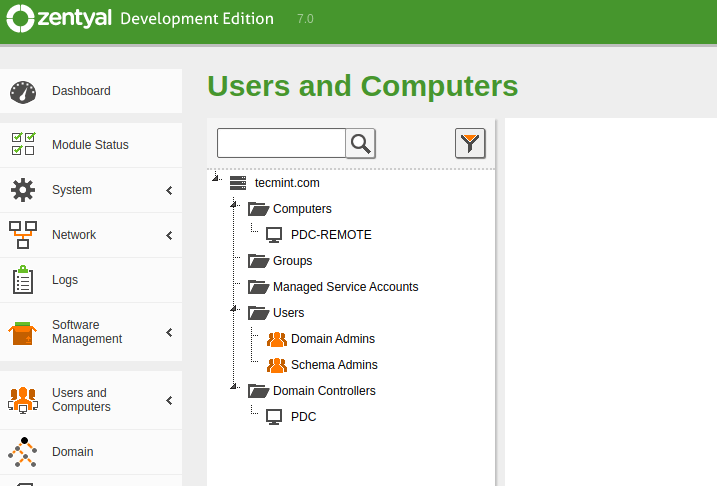Select the Users container label
The width and height of the screenshot is (717, 486).
pyautogui.click(x=289, y=313)
